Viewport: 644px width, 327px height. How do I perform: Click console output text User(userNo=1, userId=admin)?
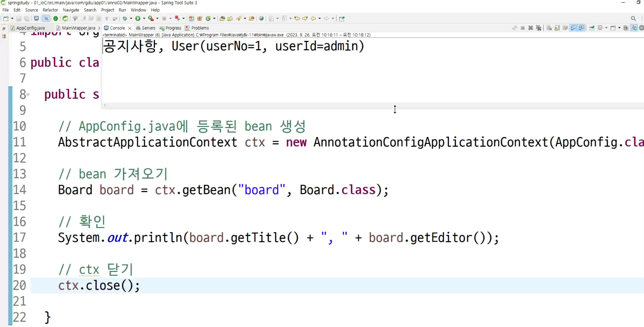click(268, 46)
